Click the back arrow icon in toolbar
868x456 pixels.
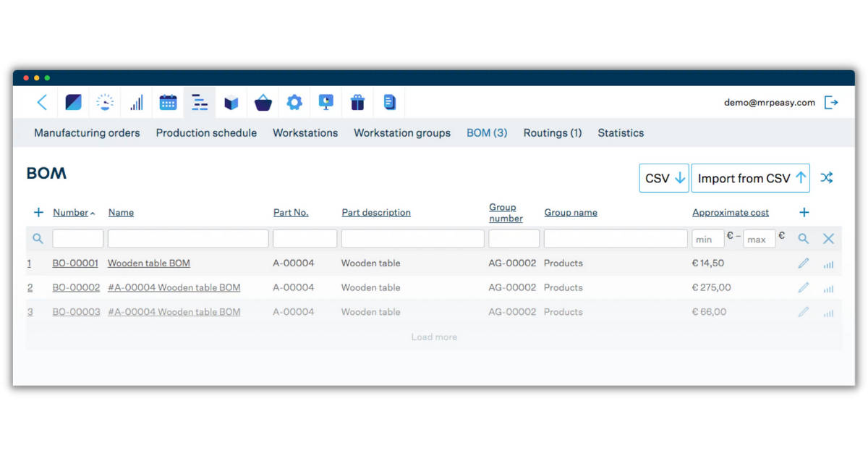click(41, 102)
